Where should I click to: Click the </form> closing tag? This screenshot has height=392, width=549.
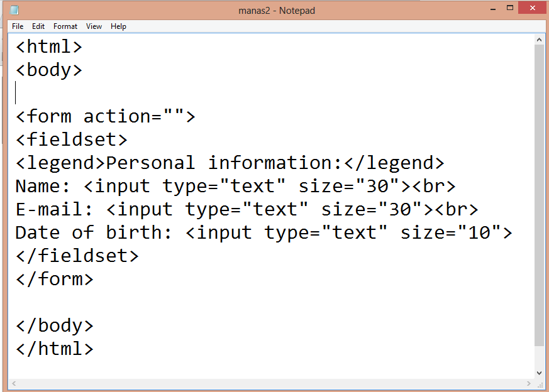tap(55, 279)
